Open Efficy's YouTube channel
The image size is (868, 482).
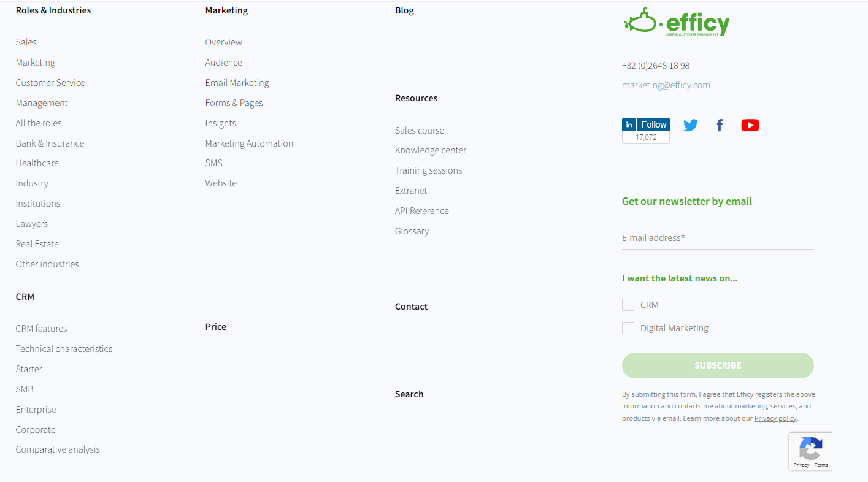[750, 124]
